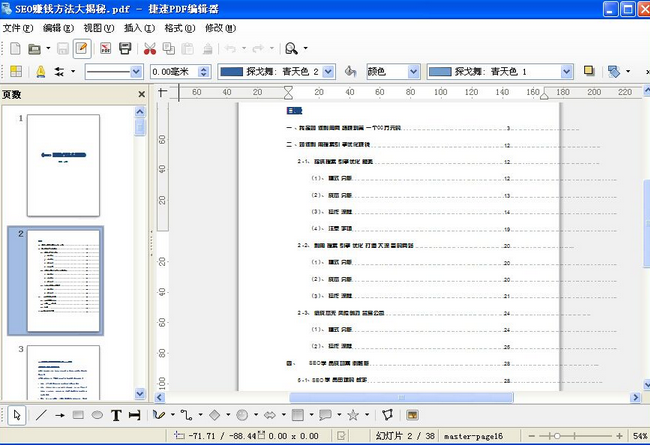650x445 pixels.
Task: Open the 编辑(E) menu
Action: coord(58,28)
